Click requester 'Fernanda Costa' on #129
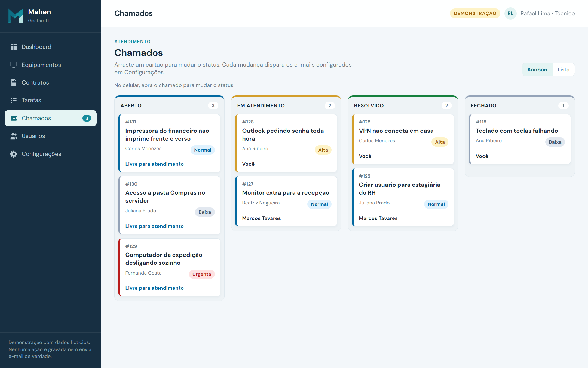Viewport: 588px width, 368px height. point(143,273)
